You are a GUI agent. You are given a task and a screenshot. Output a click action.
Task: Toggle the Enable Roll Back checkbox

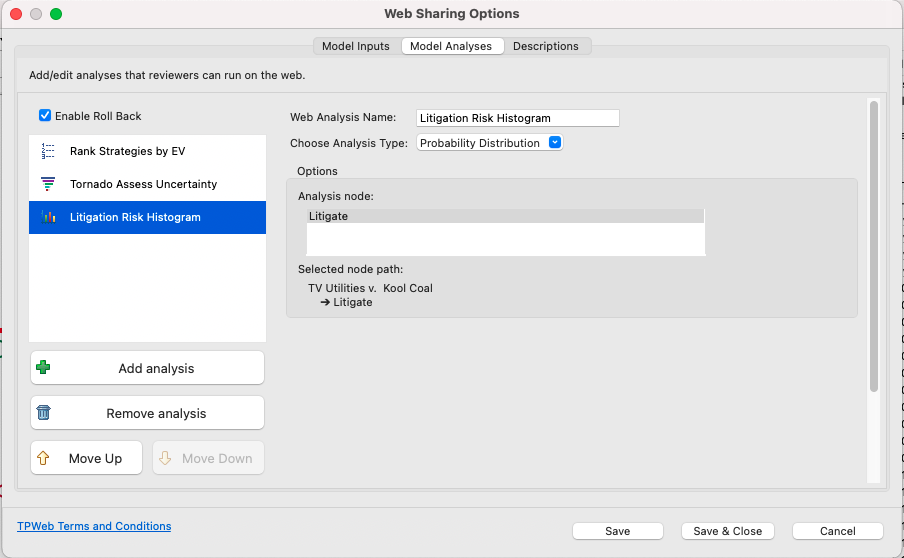[x=45, y=116]
